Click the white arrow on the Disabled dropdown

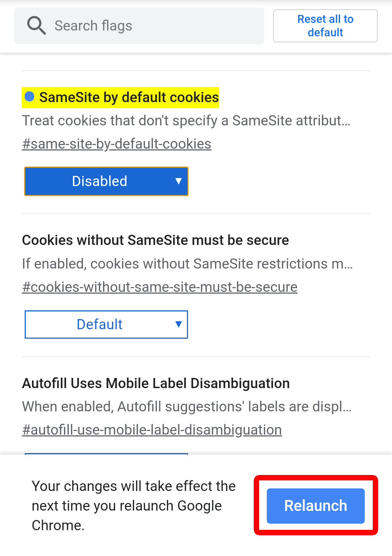178,181
